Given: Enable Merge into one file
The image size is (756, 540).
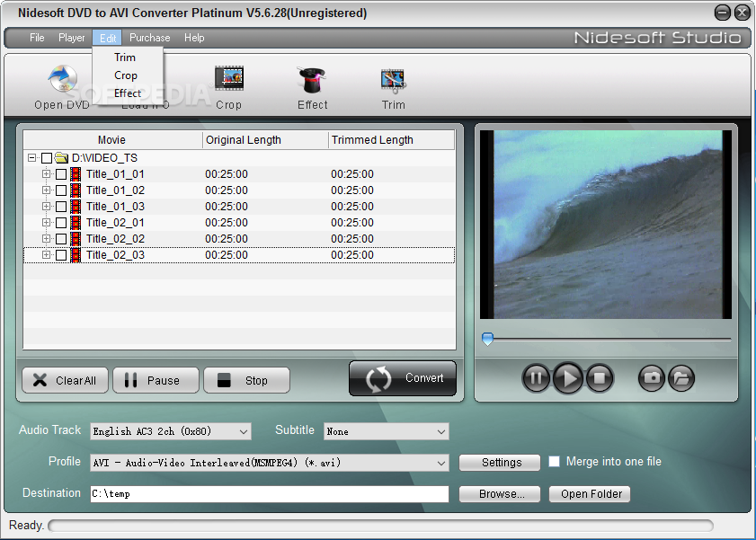Looking at the screenshot, I should (555, 462).
